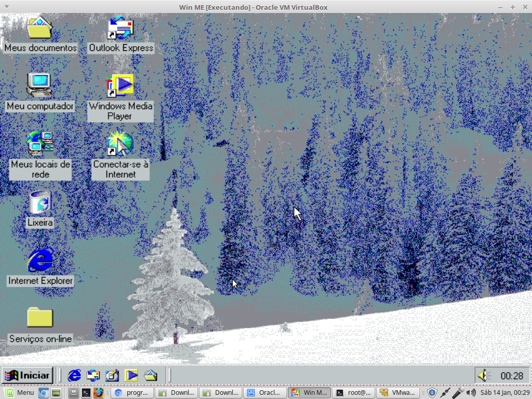
Task: Select the Meus locais de rede icon
Action: pos(41,144)
